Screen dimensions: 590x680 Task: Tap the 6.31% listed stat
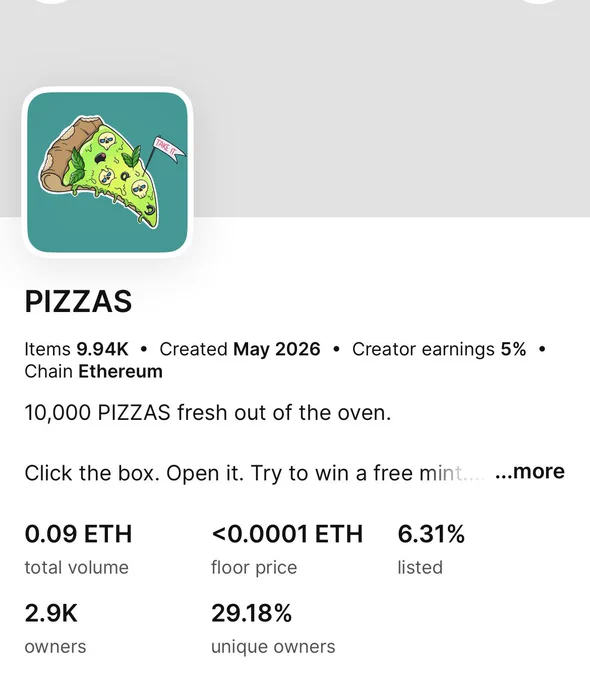(431, 548)
